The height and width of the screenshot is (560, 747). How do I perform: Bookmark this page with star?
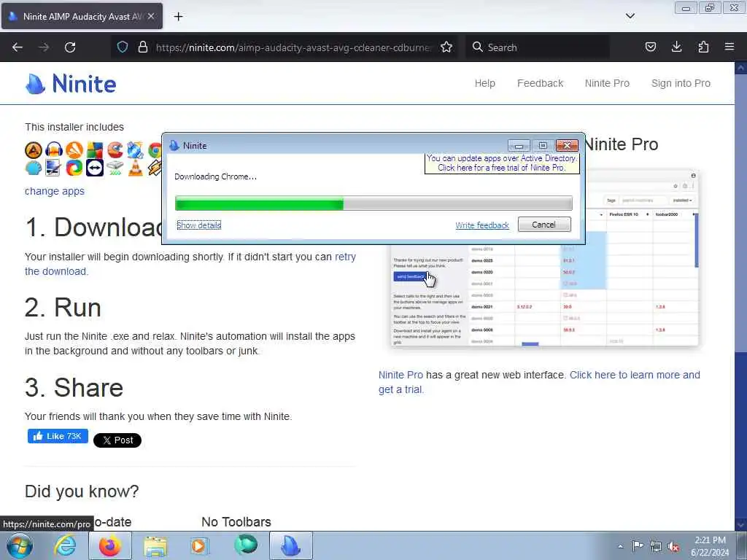[x=446, y=47]
